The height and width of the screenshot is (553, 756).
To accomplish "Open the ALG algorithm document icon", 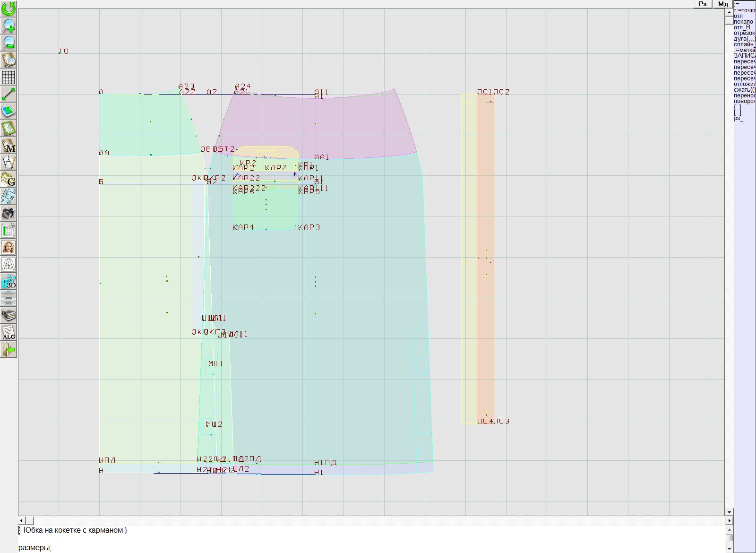I will 9,332.
